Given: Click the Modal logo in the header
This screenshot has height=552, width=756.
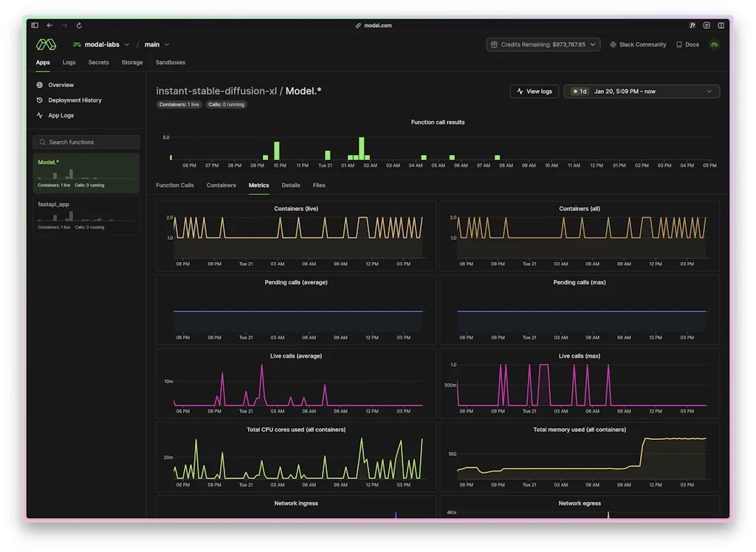Looking at the screenshot, I should [45, 44].
